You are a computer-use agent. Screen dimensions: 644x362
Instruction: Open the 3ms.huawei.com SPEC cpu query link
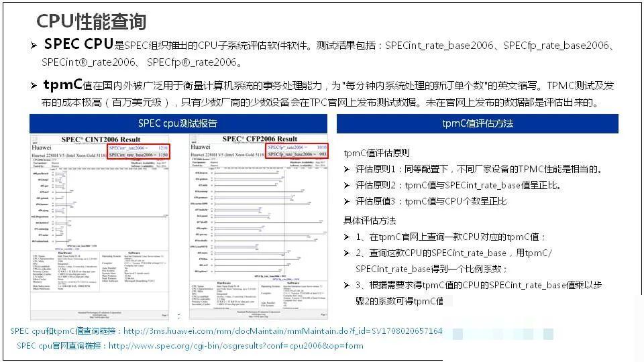tap(282, 330)
